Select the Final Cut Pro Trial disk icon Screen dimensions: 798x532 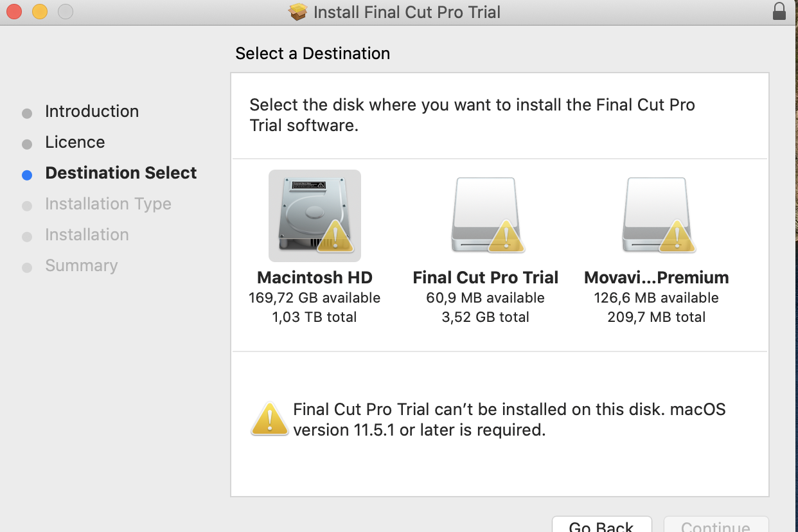[485, 216]
